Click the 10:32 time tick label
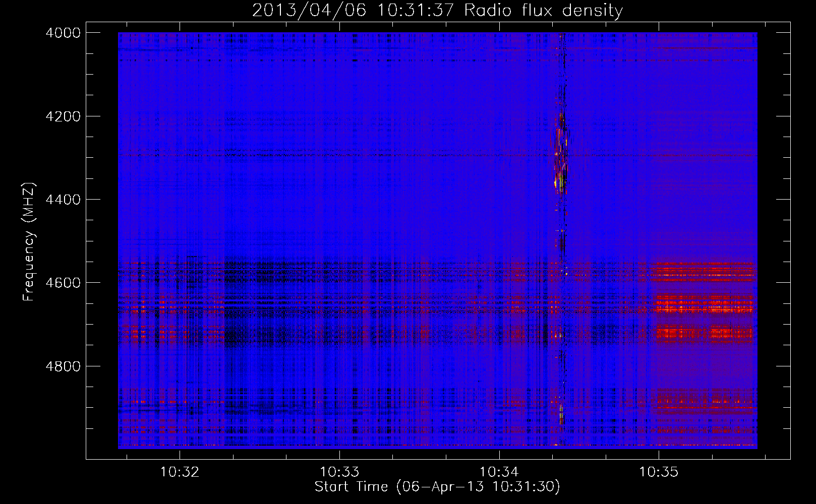Image resolution: width=816 pixels, height=504 pixels. (x=180, y=472)
